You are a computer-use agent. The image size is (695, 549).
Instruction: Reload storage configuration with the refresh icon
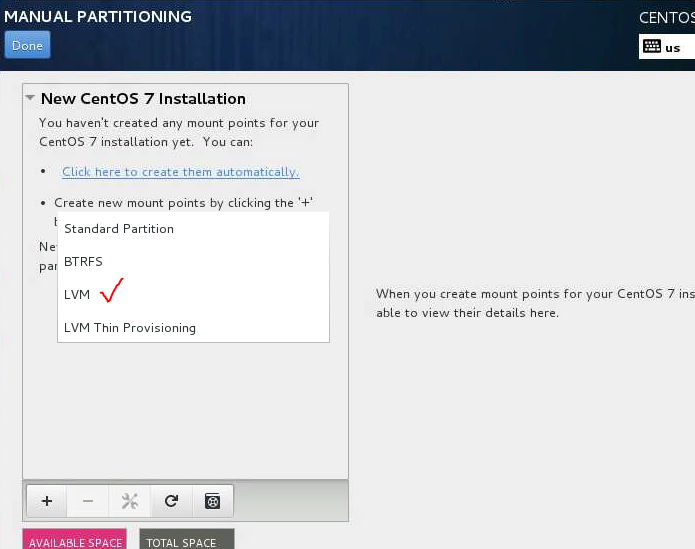point(171,501)
